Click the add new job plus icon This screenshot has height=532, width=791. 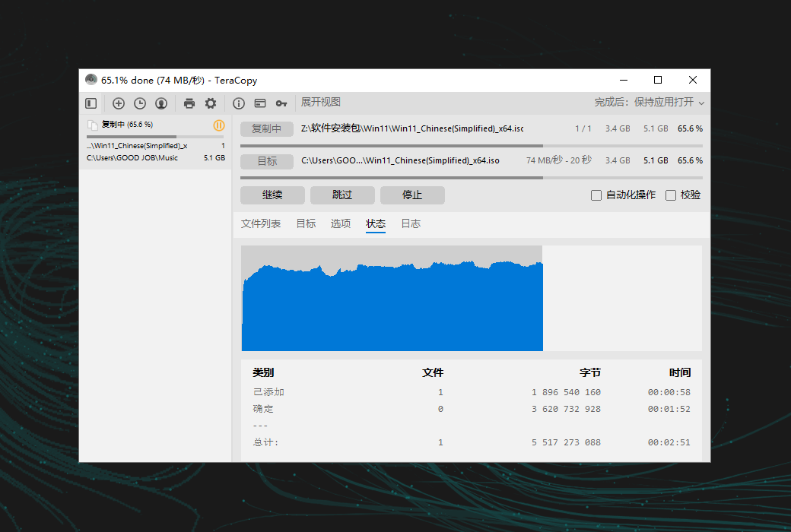119,103
